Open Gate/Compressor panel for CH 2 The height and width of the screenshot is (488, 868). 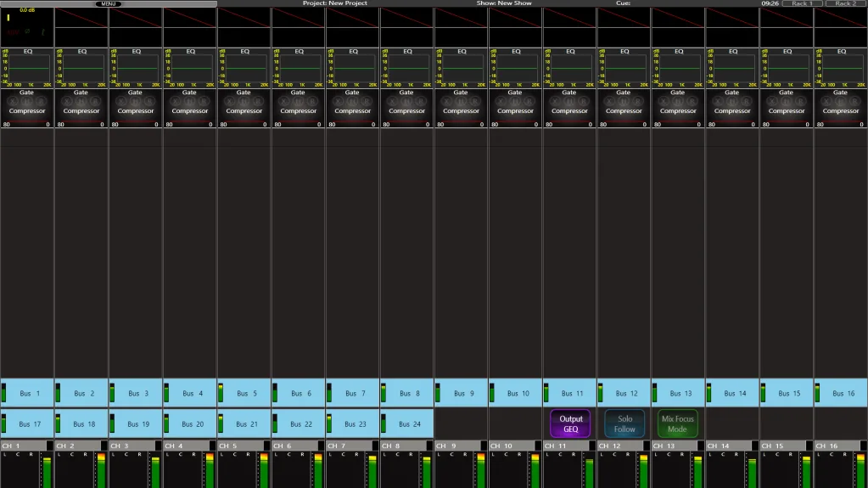pyautogui.click(x=81, y=108)
